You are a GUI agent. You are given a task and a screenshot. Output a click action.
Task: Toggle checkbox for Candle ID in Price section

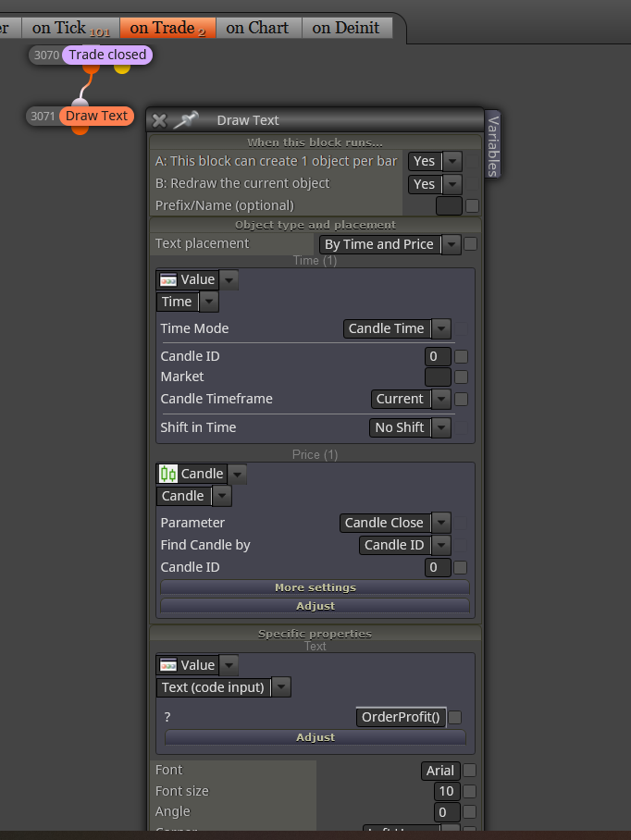460,567
